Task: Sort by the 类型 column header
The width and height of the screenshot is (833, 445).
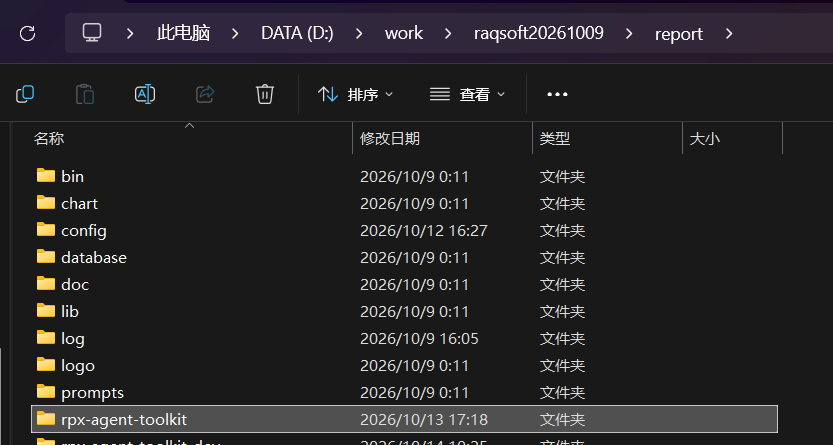Action: coord(555,139)
